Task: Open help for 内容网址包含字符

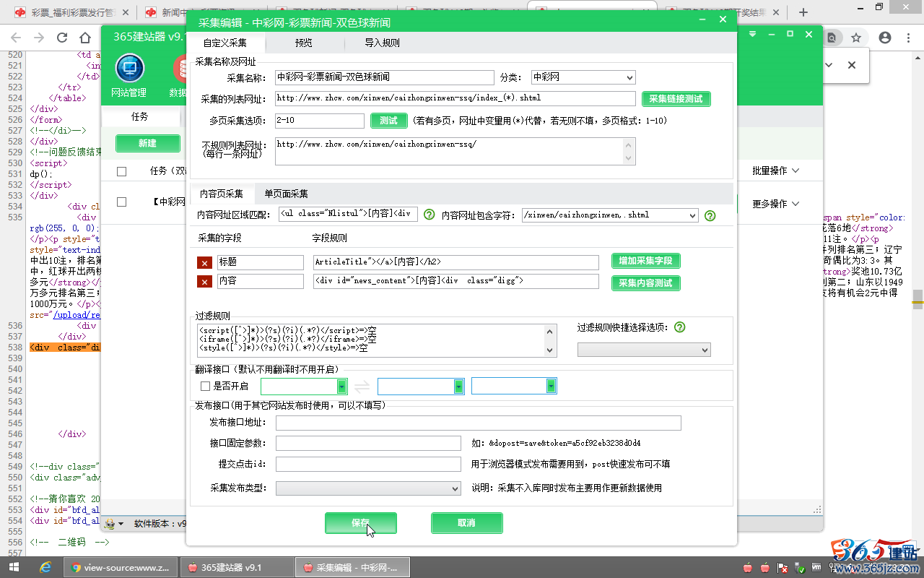Action: (x=710, y=215)
